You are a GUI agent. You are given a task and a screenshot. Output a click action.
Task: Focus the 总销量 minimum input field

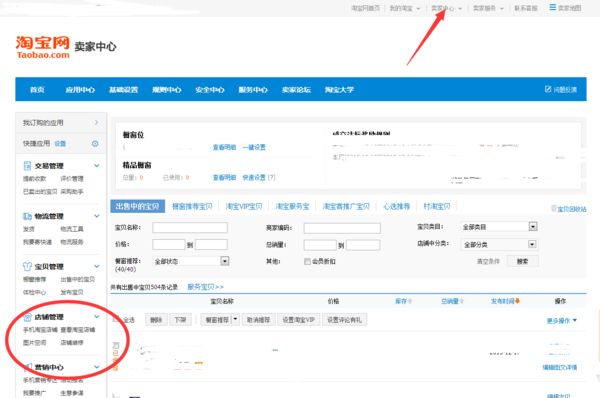tap(320, 245)
